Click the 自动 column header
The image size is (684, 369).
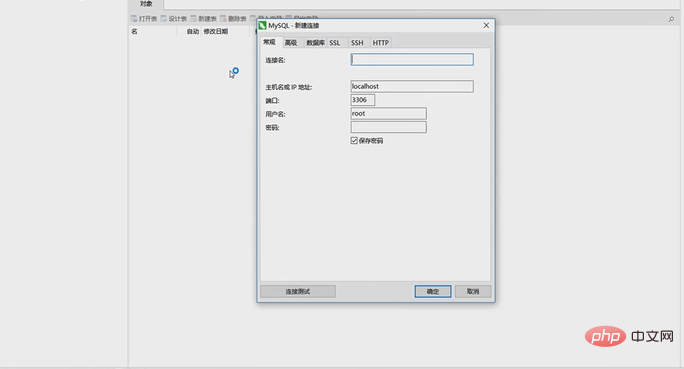192,31
